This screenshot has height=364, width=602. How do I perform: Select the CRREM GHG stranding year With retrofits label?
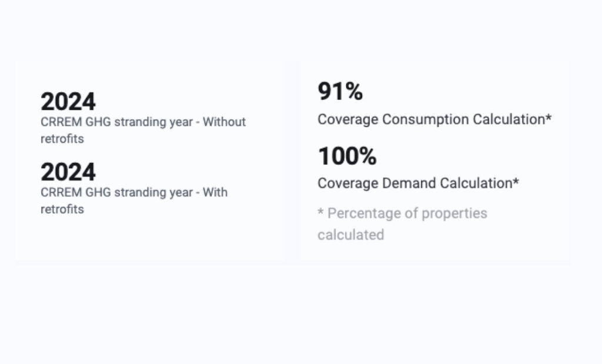coord(134,201)
